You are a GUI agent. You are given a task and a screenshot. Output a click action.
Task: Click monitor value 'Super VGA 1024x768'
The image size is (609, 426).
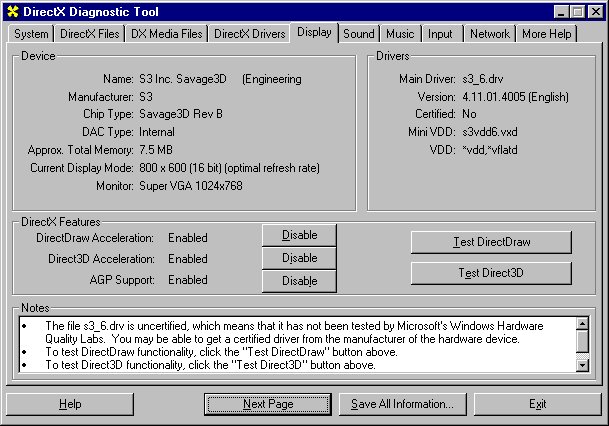coord(191,186)
